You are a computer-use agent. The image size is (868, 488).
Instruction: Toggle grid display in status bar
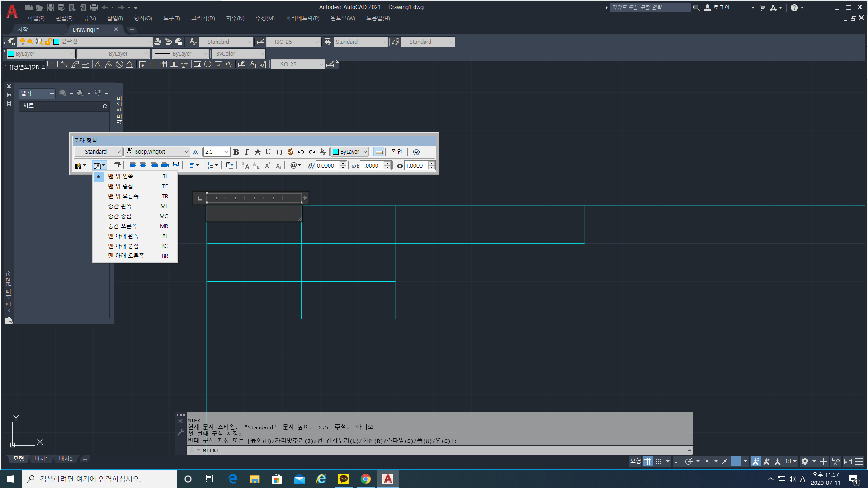648,461
